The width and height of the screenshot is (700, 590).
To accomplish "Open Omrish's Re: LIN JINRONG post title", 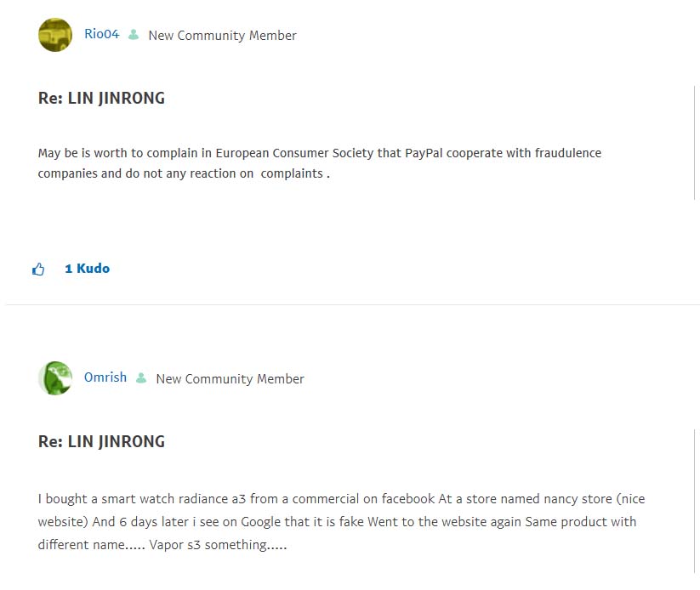I will coord(101,441).
